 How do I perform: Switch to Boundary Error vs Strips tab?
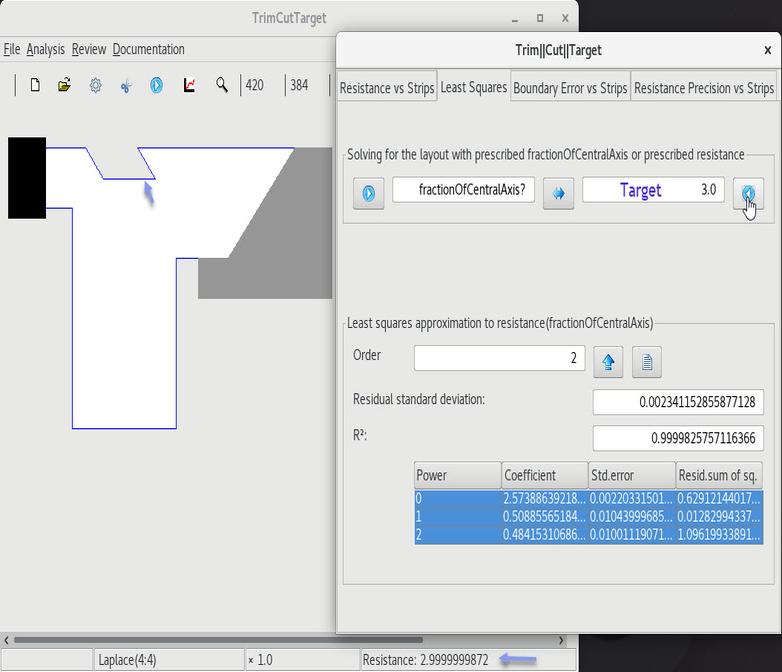570,88
